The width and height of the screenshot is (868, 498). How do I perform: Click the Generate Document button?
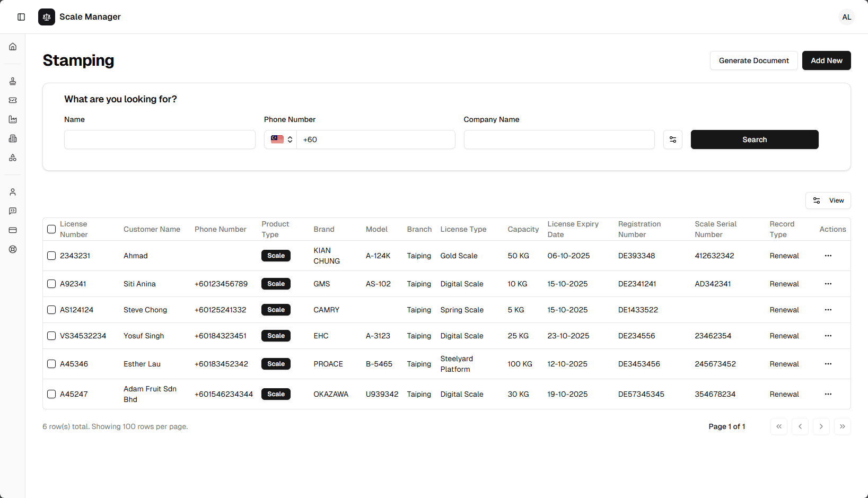[753, 60]
